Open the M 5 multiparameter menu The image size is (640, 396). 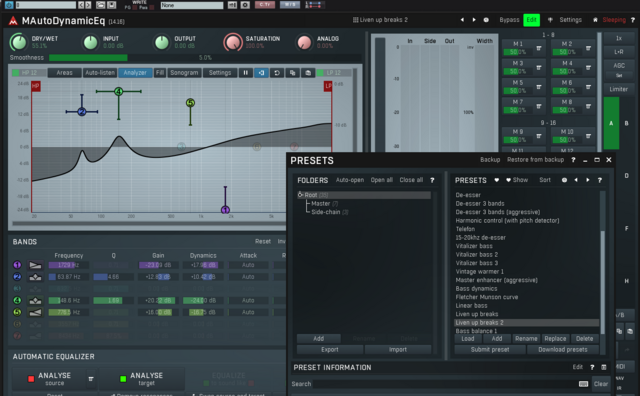(x=539, y=87)
